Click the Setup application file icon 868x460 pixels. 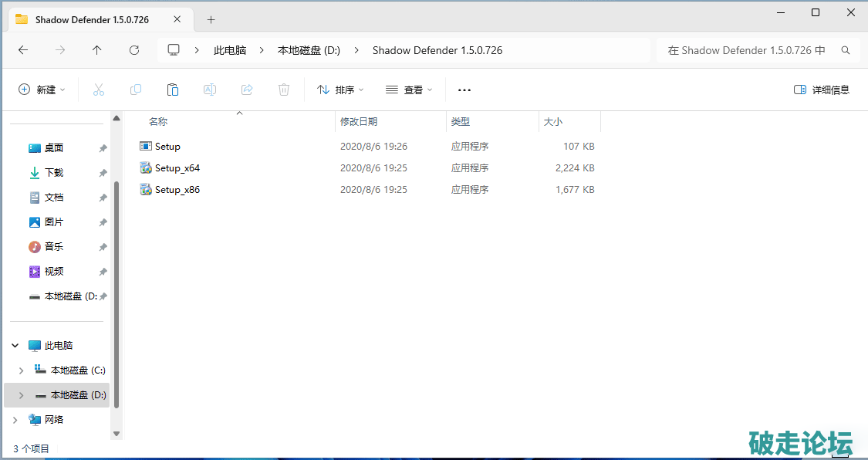coord(146,146)
